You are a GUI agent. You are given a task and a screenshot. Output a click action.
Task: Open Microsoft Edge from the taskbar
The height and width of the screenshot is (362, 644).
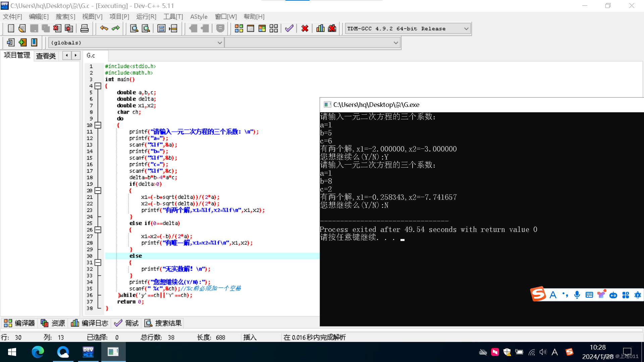tap(38, 352)
